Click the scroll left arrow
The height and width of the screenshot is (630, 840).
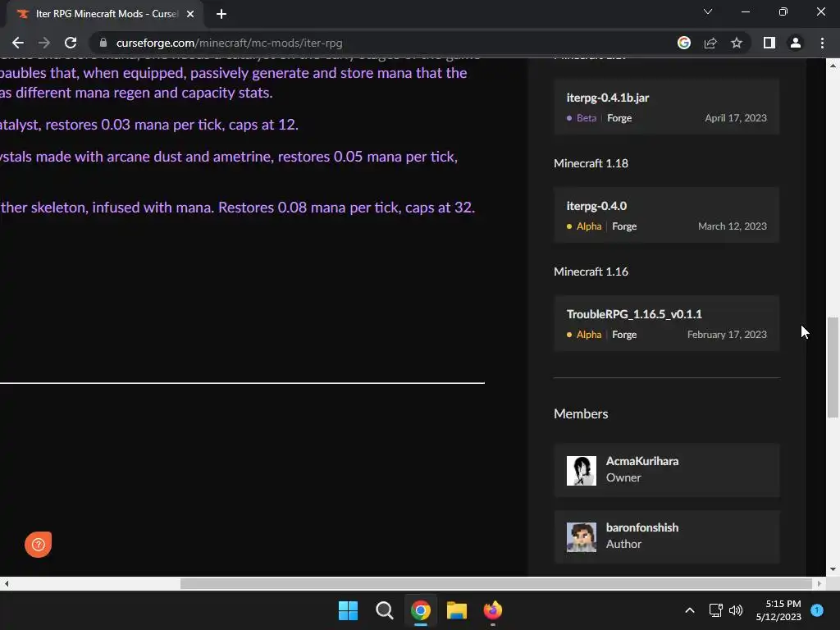tap(6, 583)
